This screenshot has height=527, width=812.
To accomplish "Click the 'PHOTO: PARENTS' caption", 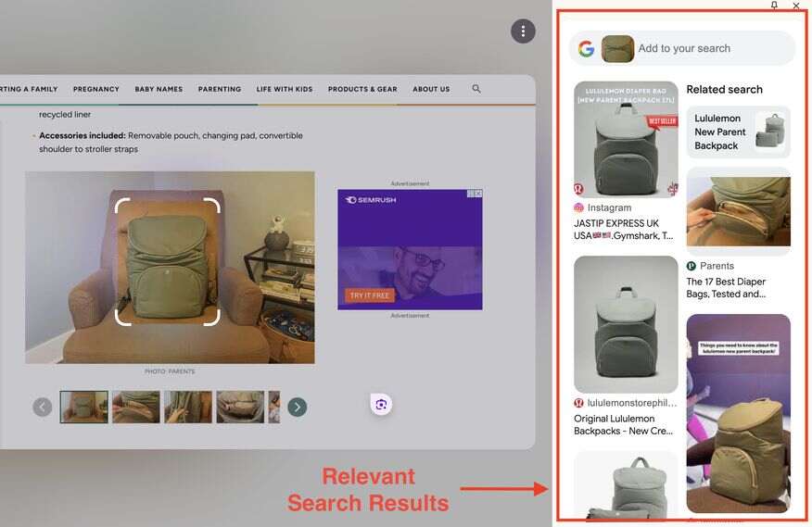I will tap(170, 371).
